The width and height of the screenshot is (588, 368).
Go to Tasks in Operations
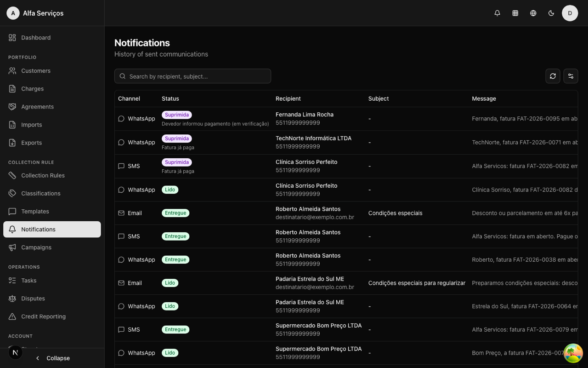[x=52, y=281]
